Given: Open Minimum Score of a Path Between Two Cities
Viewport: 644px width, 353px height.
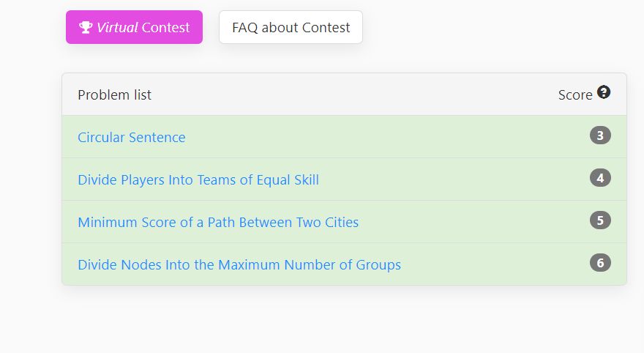Looking at the screenshot, I should (218, 223).
